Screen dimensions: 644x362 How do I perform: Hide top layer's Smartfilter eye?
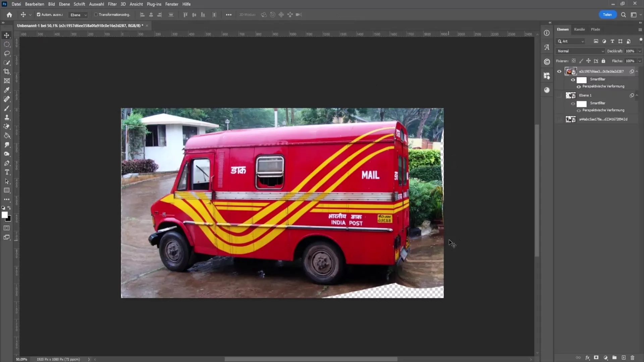pos(573,80)
